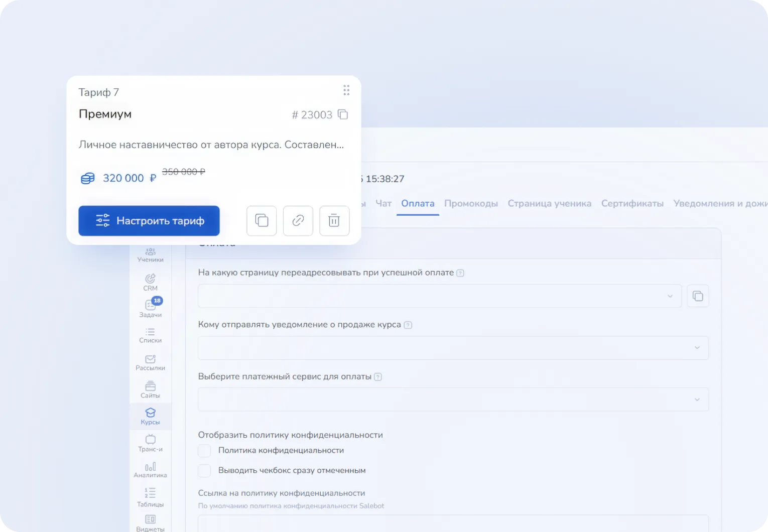Select the Сертификаты tab
The image size is (768, 532).
(632, 203)
